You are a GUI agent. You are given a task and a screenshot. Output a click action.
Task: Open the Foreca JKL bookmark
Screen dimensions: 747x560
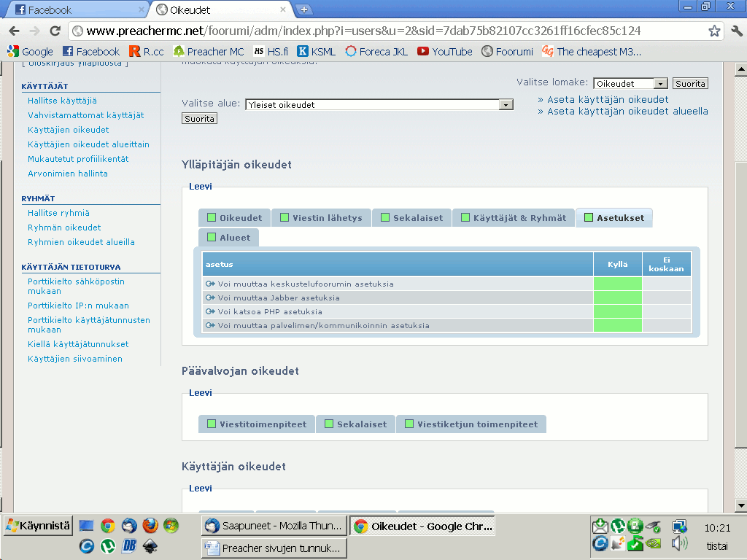(x=376, y=52)
